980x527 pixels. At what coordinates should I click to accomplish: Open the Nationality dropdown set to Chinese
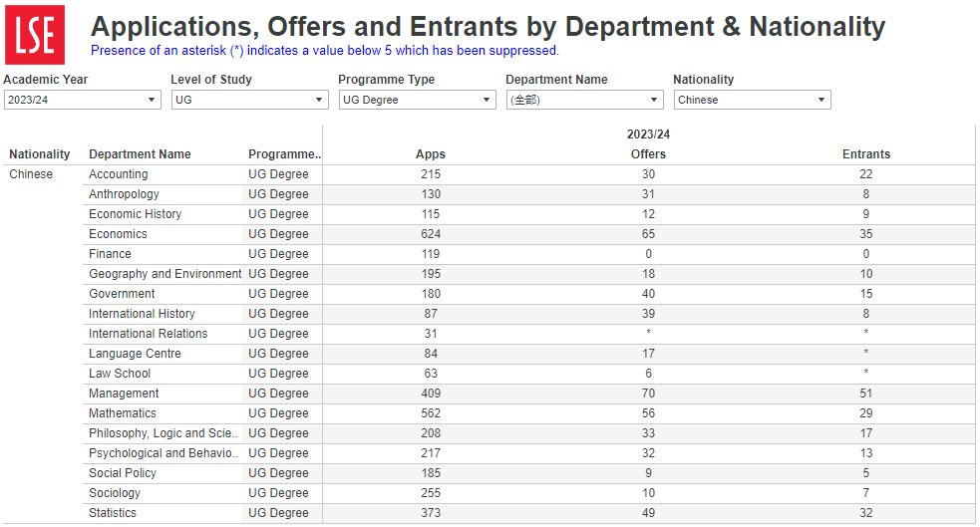[752, 100]
